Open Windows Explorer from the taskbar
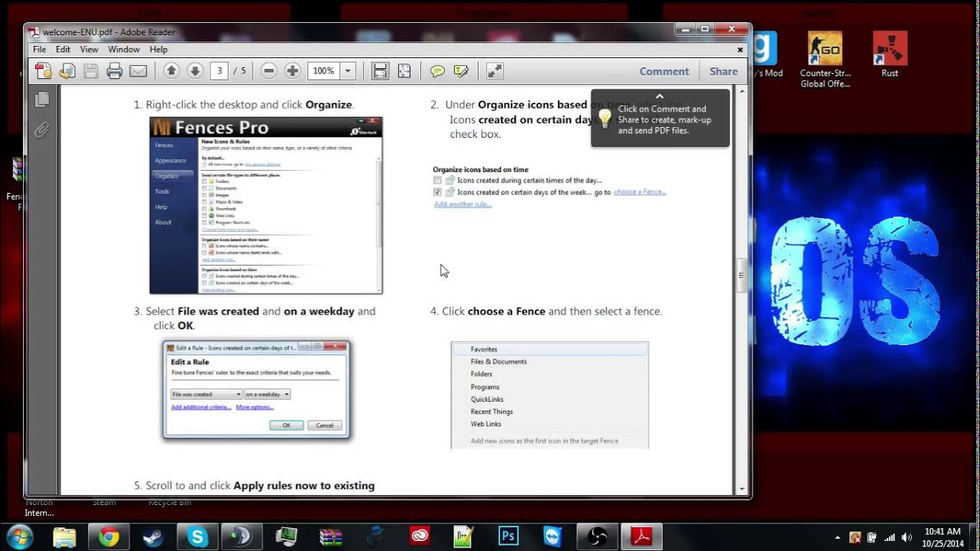 pos(64,536)
